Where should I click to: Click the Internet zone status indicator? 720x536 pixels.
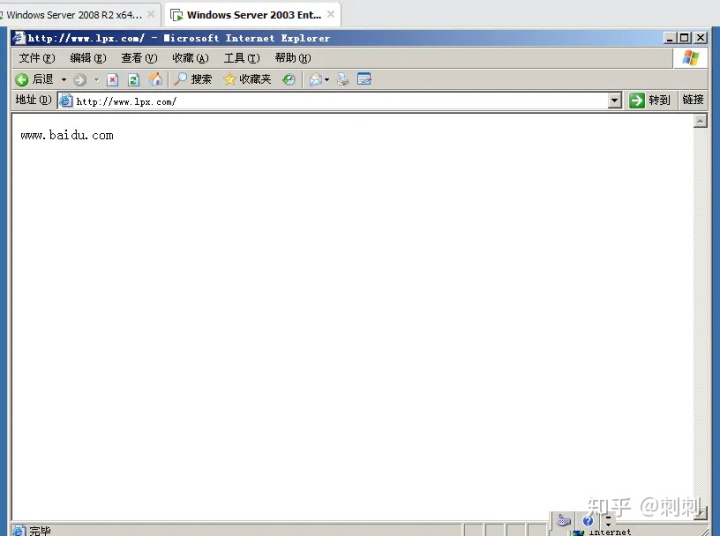click(603, 532)
